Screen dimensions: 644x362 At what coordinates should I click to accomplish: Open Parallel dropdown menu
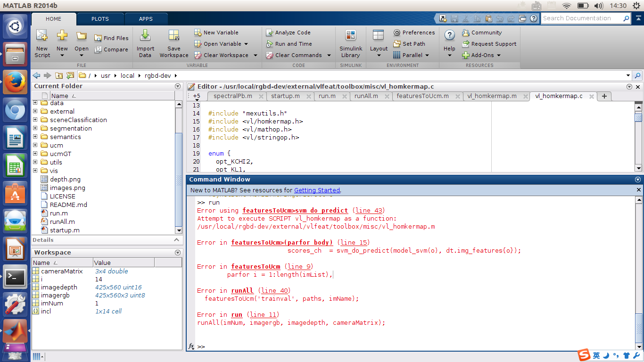tap(427, 55)
